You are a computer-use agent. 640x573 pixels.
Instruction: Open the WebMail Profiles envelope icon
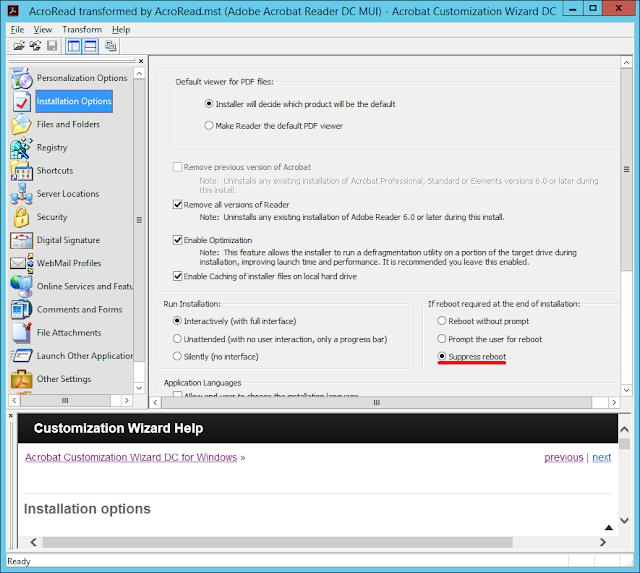tap(21, 263)
